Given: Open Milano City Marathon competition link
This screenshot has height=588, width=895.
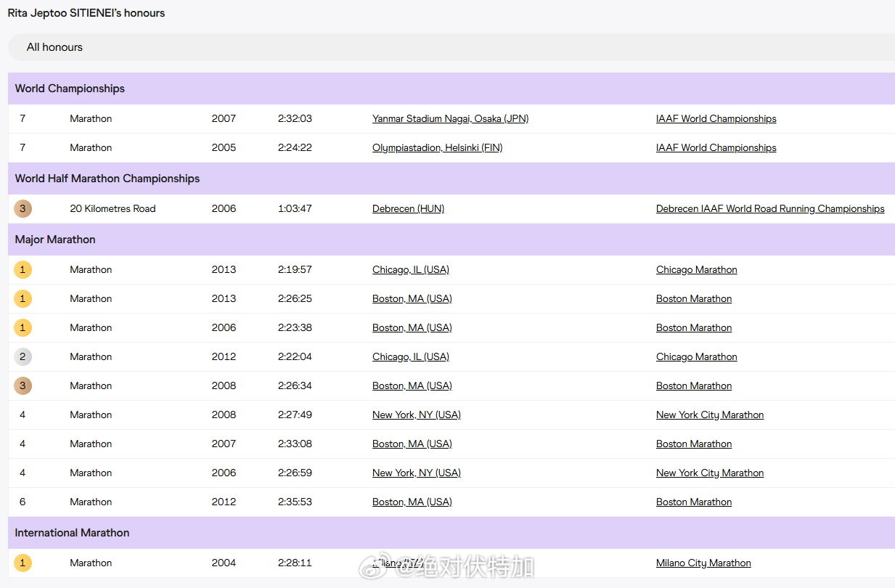Looking at the screenshot, I should tap(703, 563).
